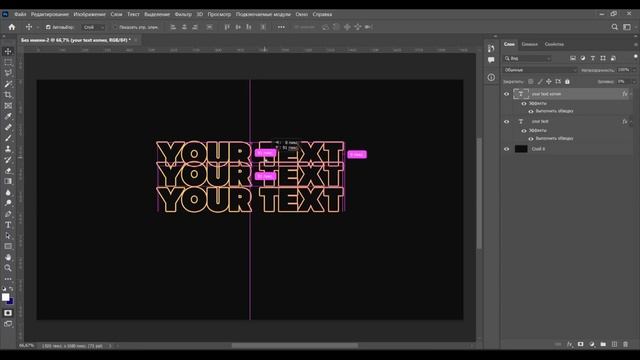Go to Home screen icon
The image size is (640, 360).
coord(11,27)
